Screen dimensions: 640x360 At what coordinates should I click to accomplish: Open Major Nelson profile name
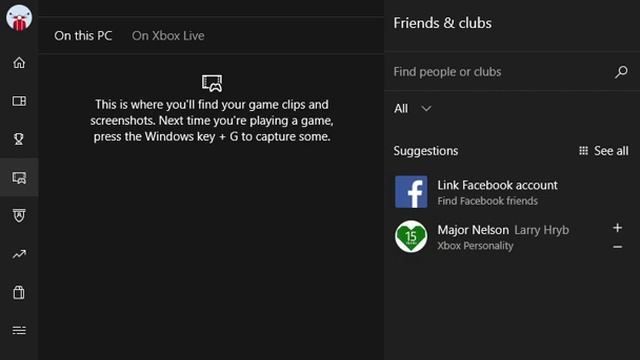tap(473, 230)
